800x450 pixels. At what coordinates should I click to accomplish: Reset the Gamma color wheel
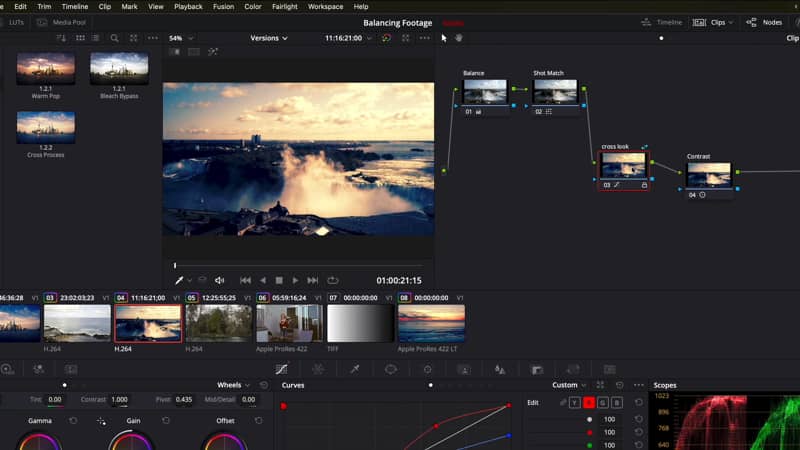73,421
